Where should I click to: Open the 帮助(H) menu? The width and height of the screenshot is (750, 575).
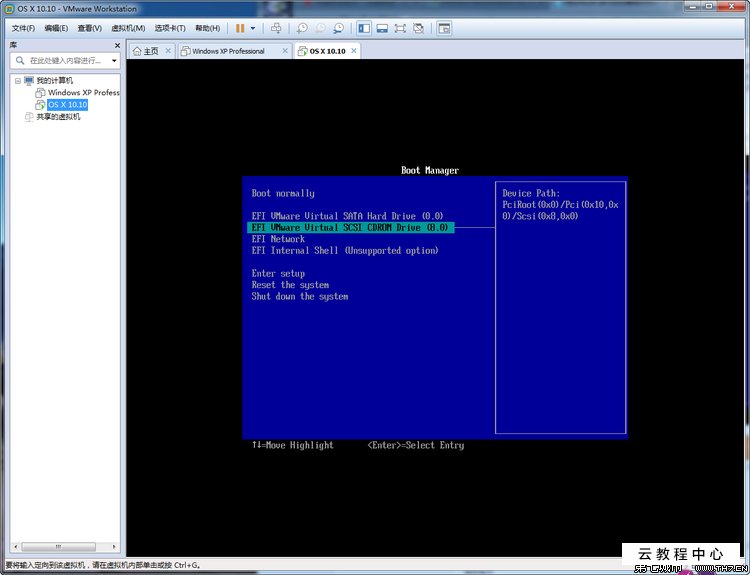208,28
